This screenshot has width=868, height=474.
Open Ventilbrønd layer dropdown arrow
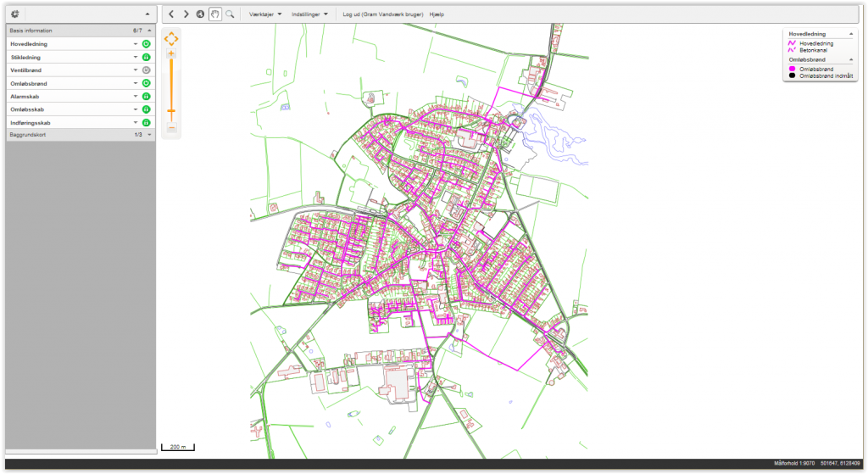point(135,70)
